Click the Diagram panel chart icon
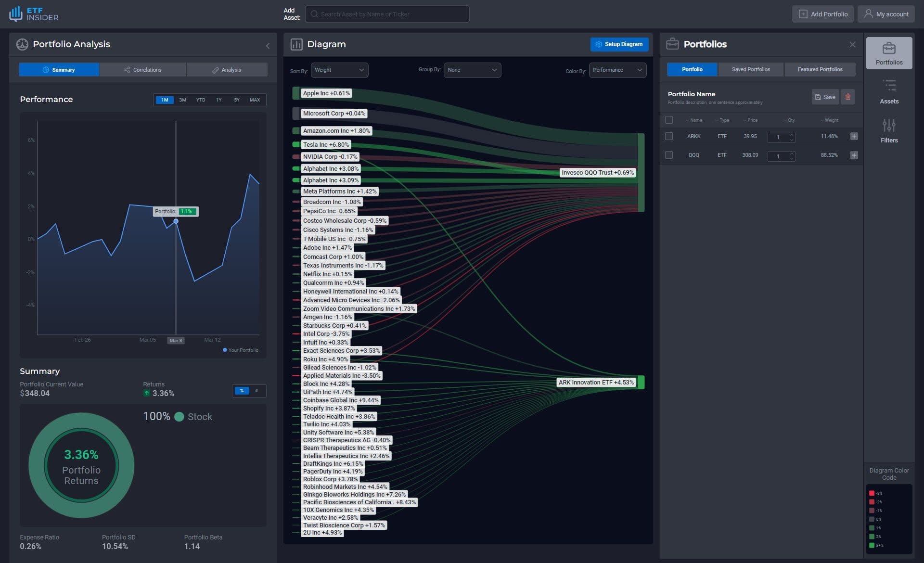Viewport: 924px width, 563px height. (296, 44)
